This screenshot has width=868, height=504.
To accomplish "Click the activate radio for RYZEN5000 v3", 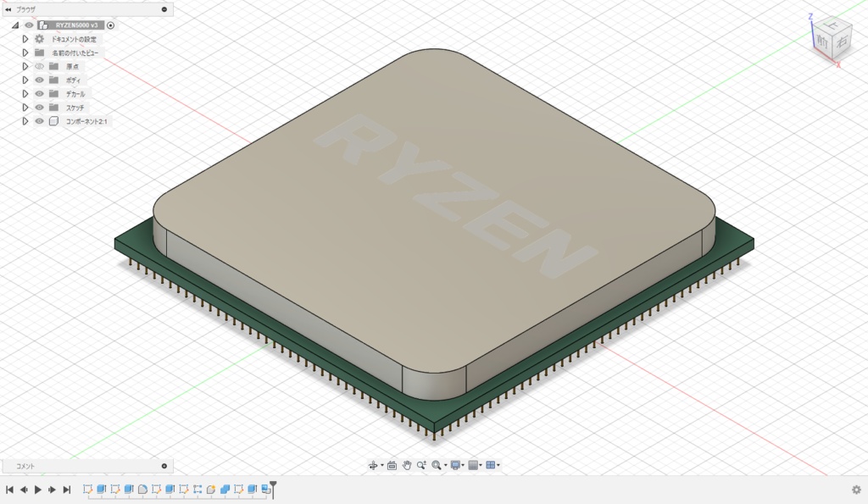I will pyautogui.click(x=111, y=25).
